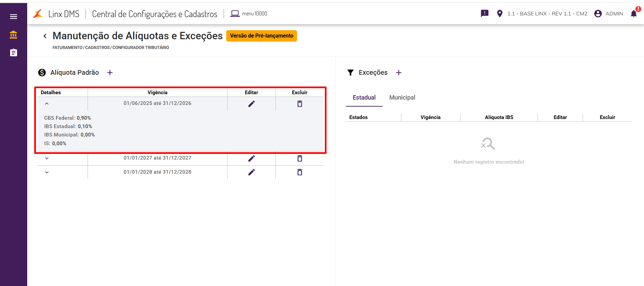644x286 pixels.
Task: Open the clipboard sidebar icon
Action: pos(13,53)
